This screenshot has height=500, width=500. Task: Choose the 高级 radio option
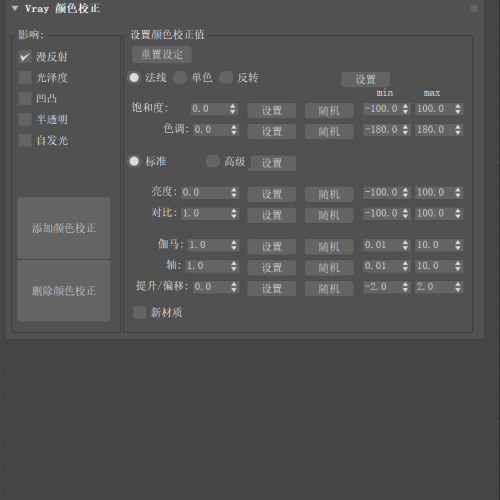(213, 161)
